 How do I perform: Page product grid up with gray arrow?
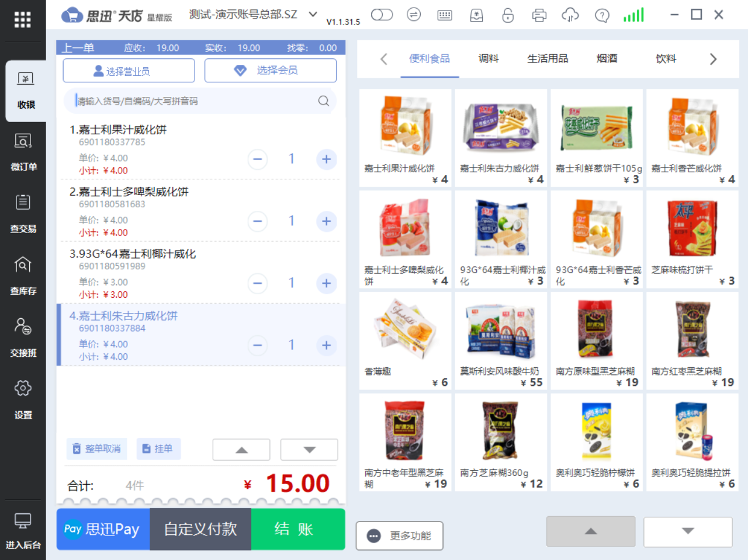591,531
